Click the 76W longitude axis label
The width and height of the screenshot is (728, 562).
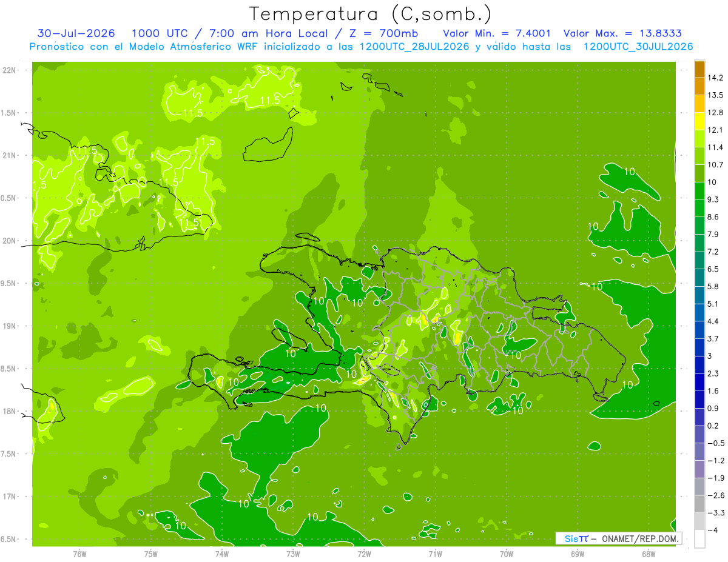[x=79, y=554]
